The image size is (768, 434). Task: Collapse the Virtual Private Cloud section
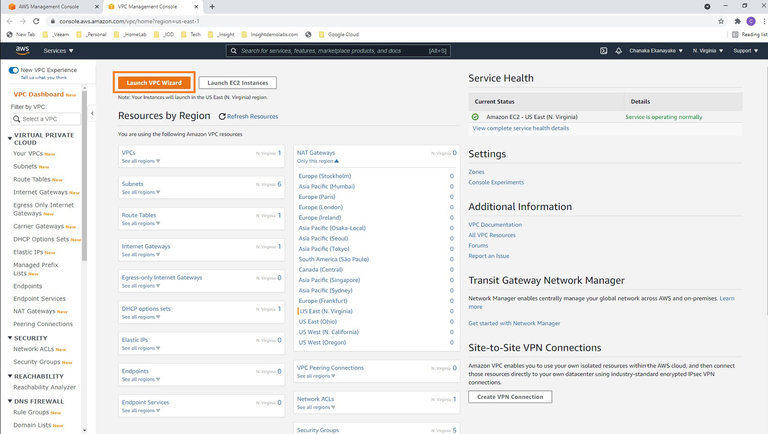click(x=10, y=138)
